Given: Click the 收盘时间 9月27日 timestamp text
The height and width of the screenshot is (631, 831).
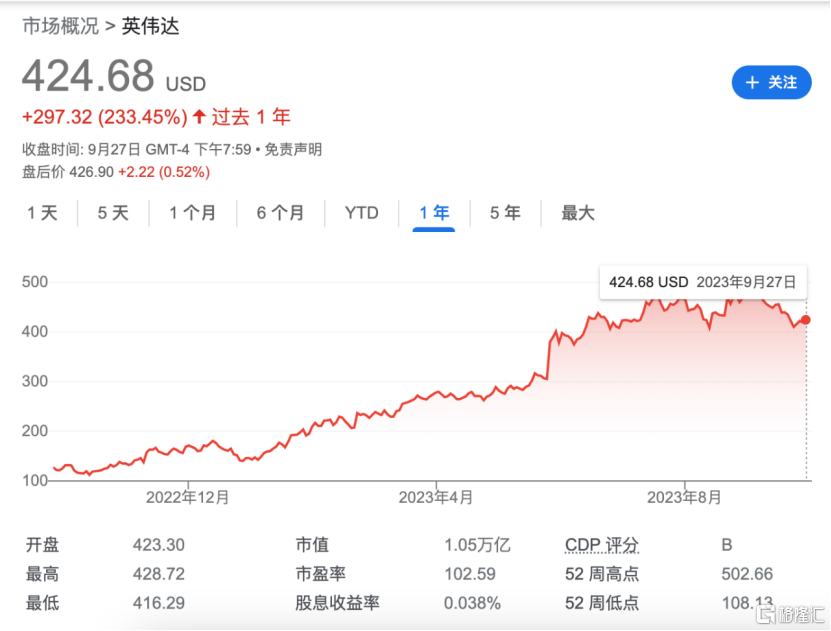Looking at the screenshot, I should [137, 149].
